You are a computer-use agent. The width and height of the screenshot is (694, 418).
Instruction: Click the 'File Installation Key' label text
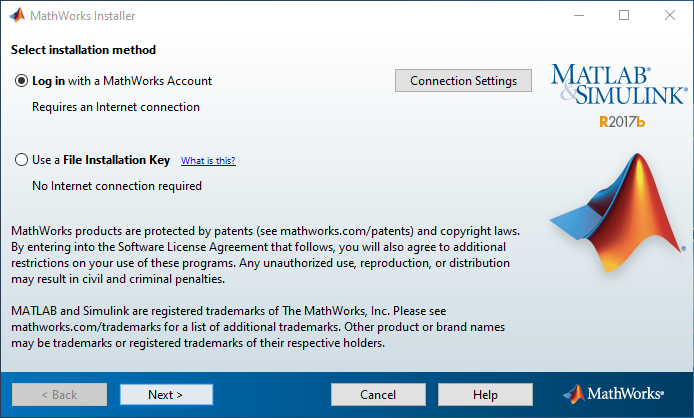116,160
